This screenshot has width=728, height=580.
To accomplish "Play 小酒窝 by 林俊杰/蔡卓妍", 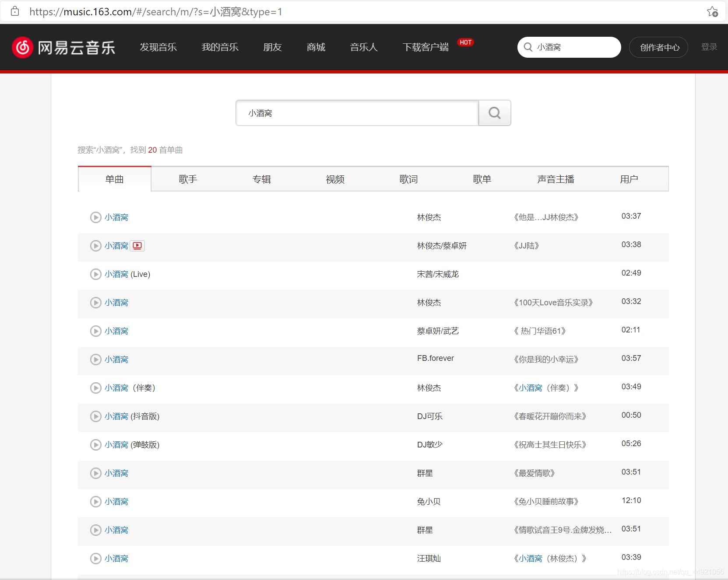I will pos(95,246).
